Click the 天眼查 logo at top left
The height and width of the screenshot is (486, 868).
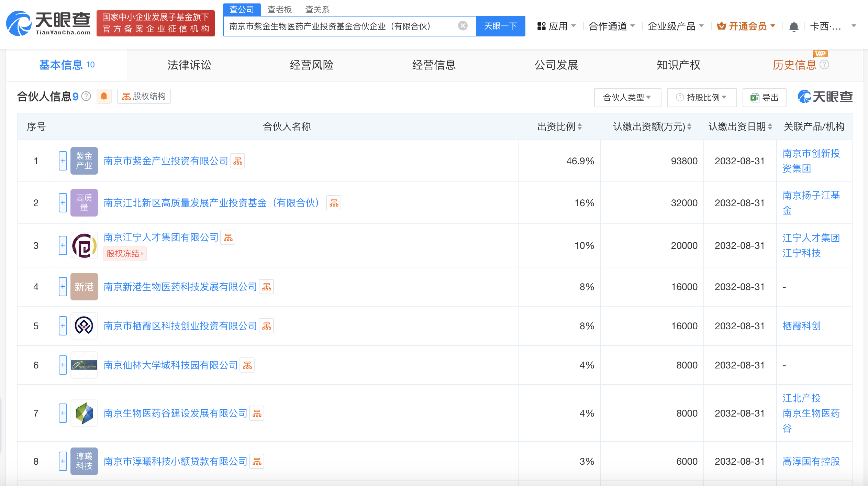click(48, 23)
